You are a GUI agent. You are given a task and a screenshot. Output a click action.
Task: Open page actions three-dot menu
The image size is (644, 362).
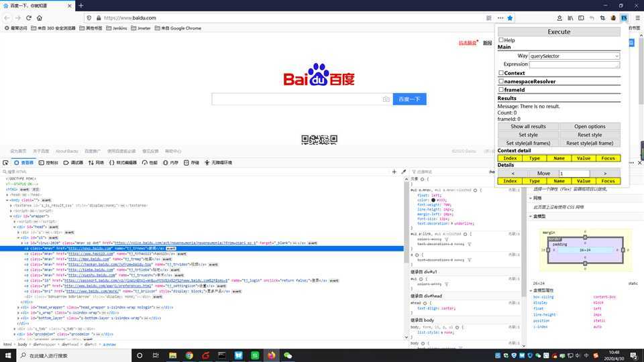500,18
